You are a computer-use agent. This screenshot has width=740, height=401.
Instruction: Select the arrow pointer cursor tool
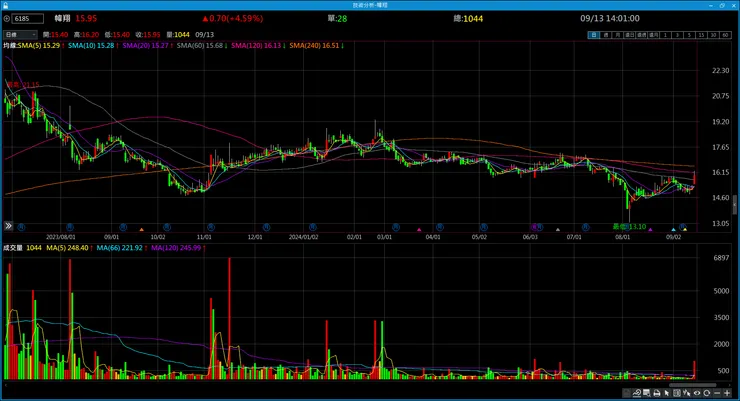click(666, 393)
